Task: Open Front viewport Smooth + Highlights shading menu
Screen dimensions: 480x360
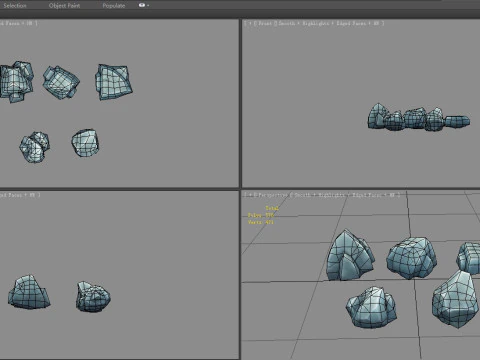Action: click(331, 23)
